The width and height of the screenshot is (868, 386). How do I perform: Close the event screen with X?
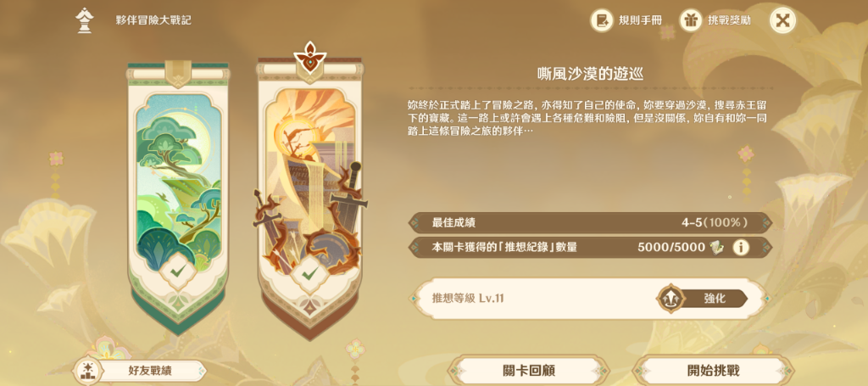(x=782, y=21)
